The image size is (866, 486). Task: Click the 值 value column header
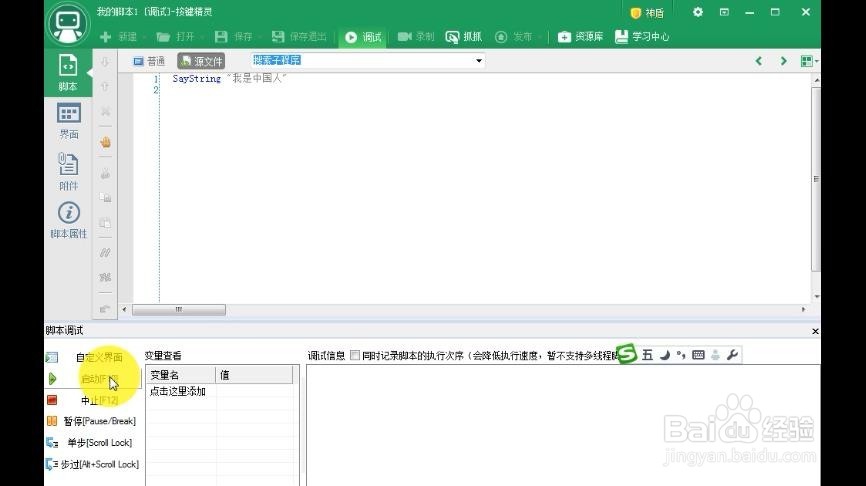click(x=254, y=375)
